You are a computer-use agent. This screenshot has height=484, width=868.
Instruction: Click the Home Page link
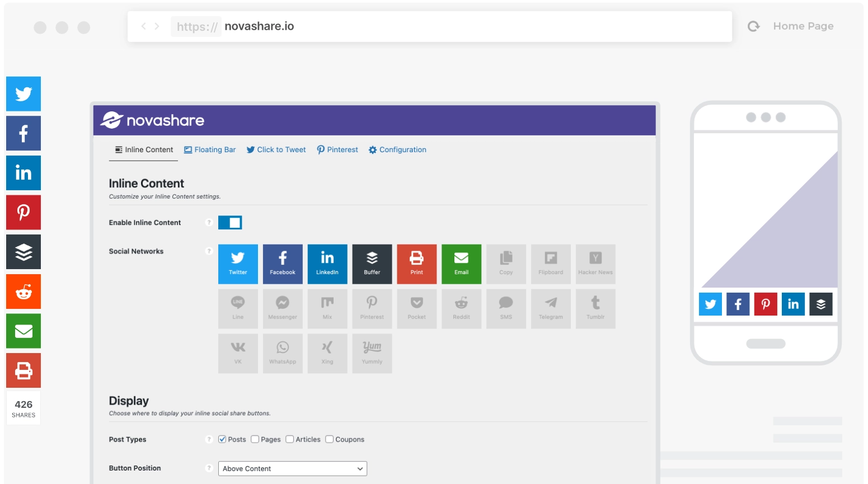[803, 26]
